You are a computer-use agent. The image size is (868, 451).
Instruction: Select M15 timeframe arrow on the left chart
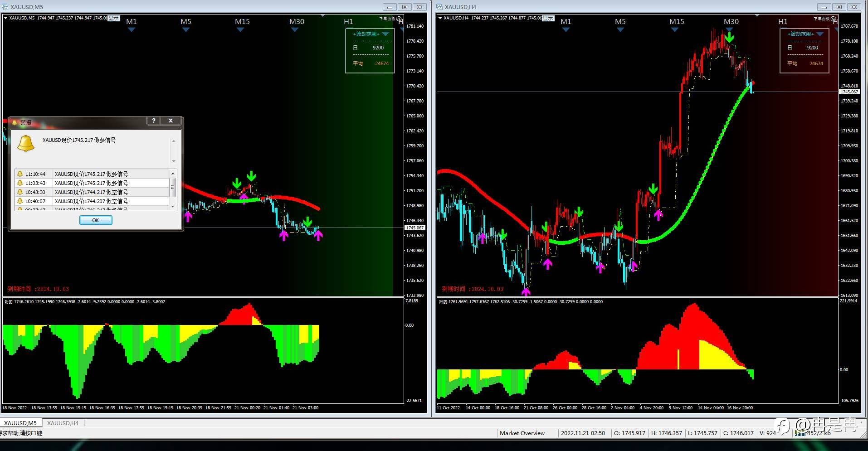tap(240, 30)
